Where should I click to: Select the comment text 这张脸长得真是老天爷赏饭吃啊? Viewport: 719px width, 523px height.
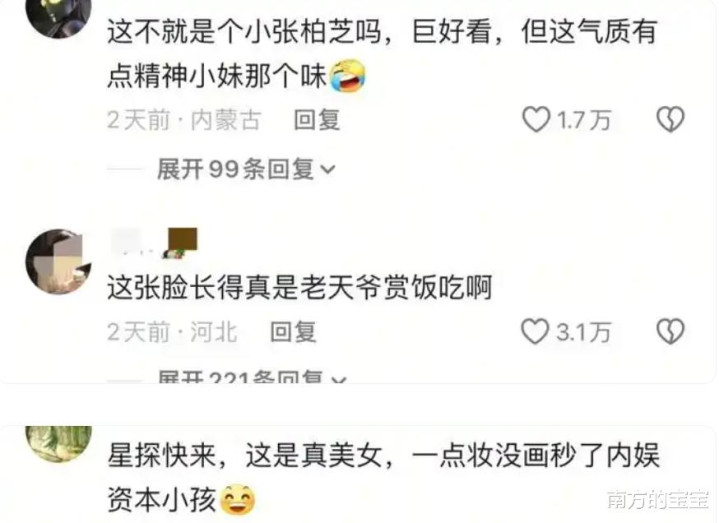pos(300,287)
